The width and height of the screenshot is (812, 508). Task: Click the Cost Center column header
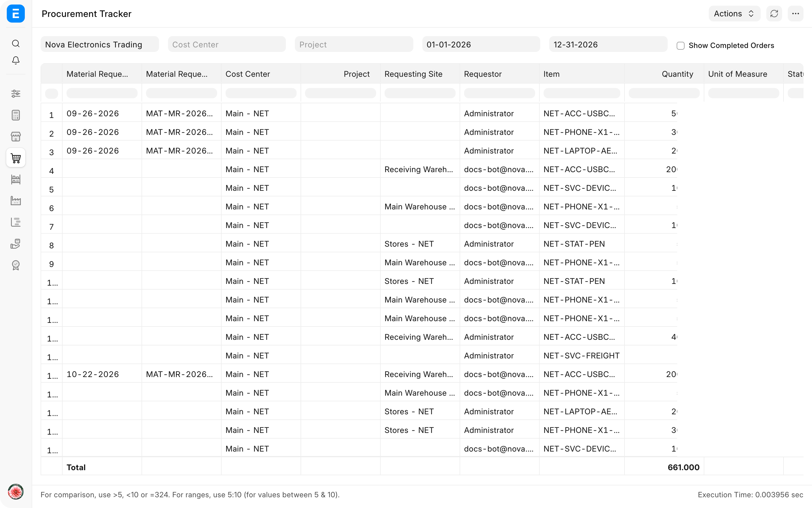[x=261, y=74]
